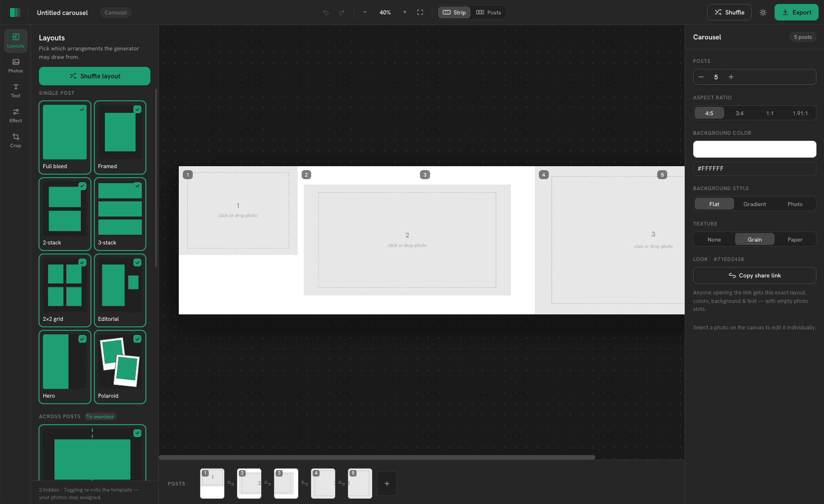This screenshot has height=504, width=824.
Task: Set background style to Flat
Action: coord(714,204)
